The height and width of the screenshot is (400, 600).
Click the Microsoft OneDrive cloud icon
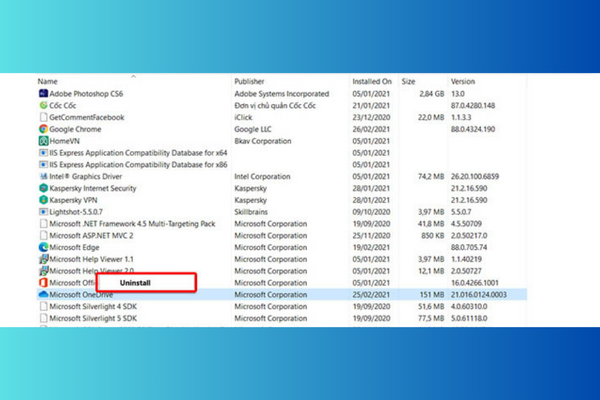click(43, 294)
